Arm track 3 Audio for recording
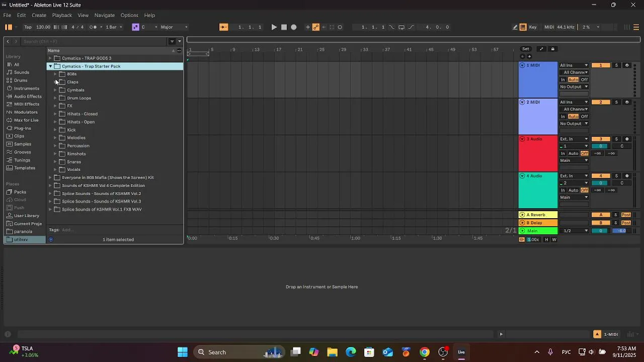Image resolution: width=644 pixels, height=362 pixels. pyautogui.click(x=627, y=139)
